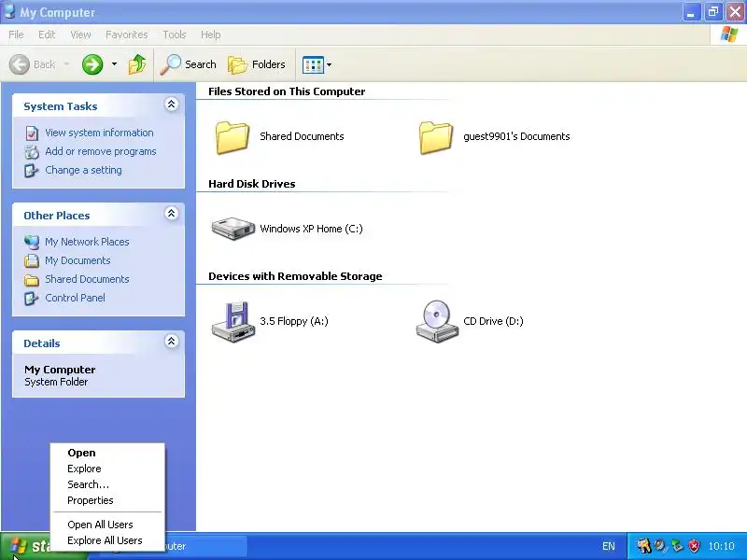Collapse the Details panel

172,341
